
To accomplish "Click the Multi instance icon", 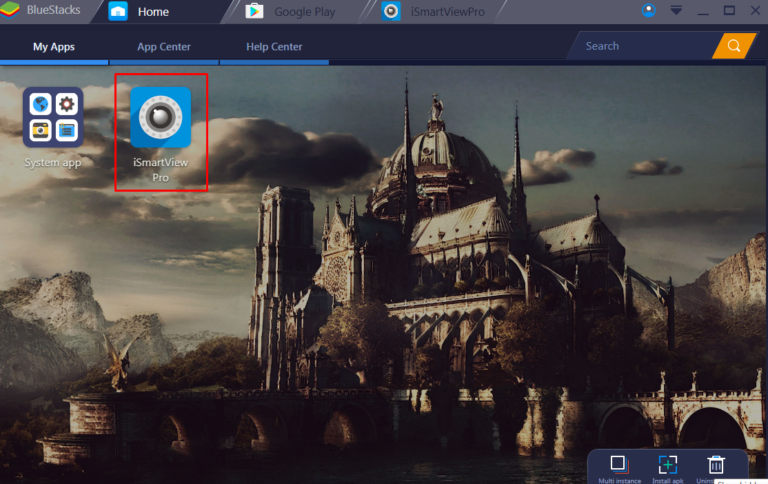I will pos(619,464).
